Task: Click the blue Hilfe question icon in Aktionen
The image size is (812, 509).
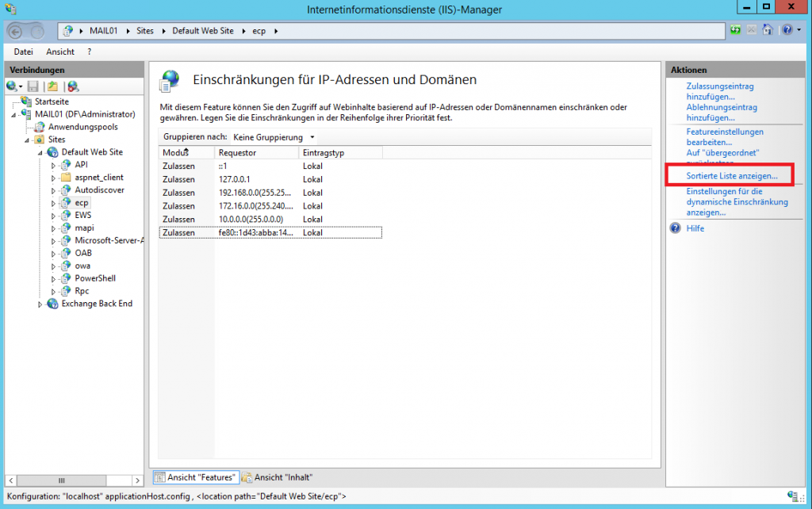Action: click(676, 228)
